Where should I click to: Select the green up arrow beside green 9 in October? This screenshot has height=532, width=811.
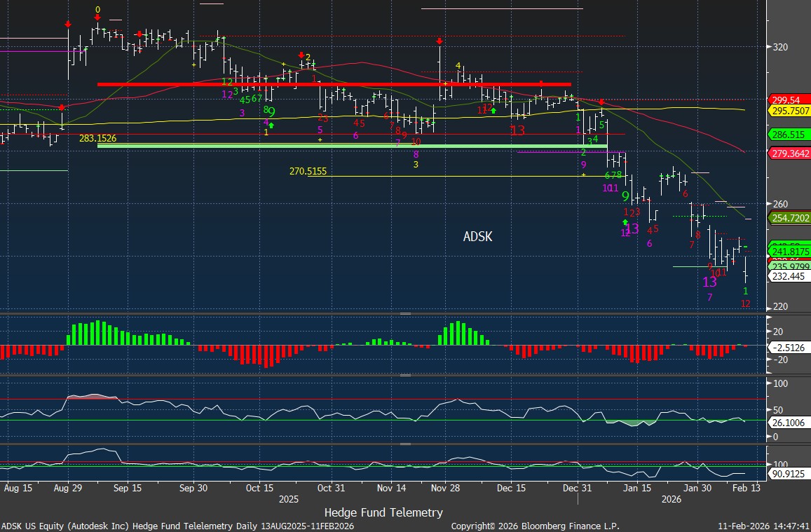coord(271,125)
